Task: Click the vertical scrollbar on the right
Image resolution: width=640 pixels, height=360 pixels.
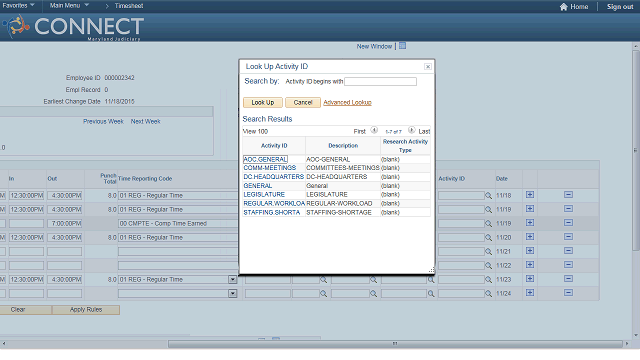Action: (636, 151)
